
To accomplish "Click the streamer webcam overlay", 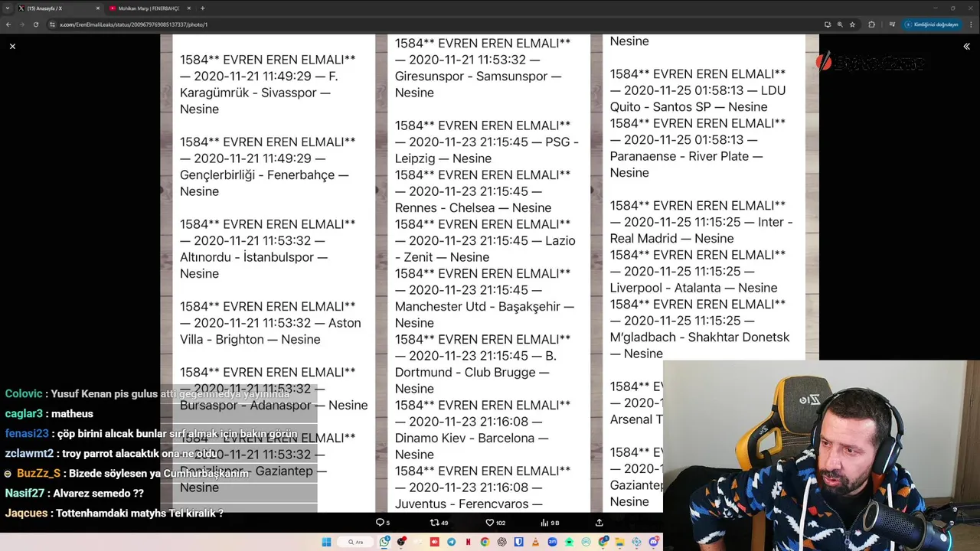I will coord(822,455).
